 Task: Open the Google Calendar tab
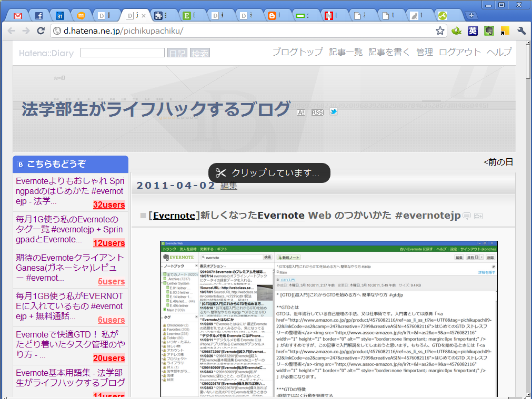click(59, 16)
